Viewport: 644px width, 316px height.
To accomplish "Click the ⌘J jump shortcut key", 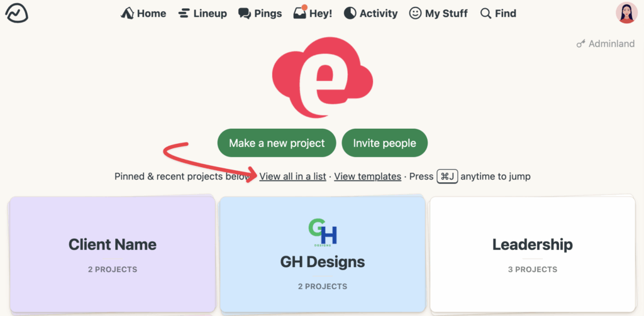I will click(x=447, y=177).
